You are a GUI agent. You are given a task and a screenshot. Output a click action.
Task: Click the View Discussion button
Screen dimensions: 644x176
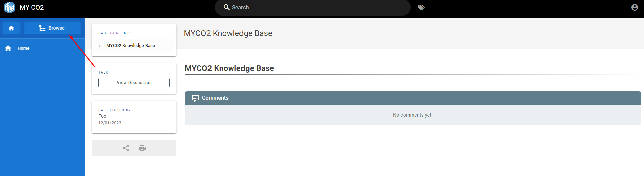[134, 83]
